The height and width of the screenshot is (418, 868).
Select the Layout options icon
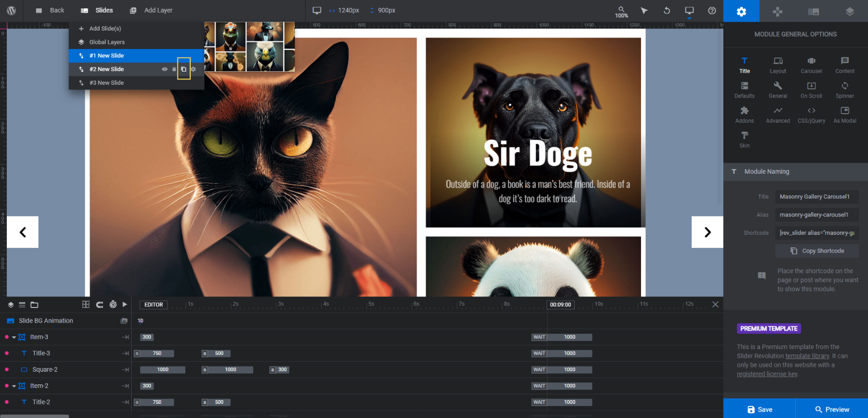(x=778, y=65)
